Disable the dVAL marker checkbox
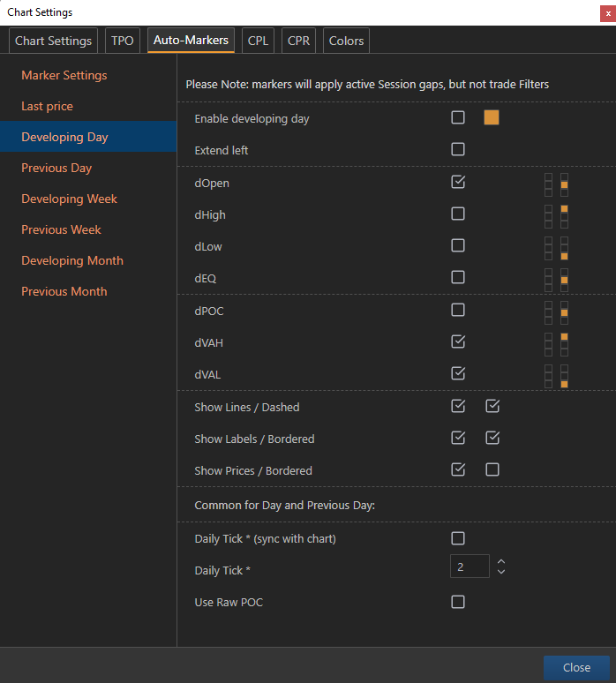This screenshot has height=683, width=616. [458, 374]
